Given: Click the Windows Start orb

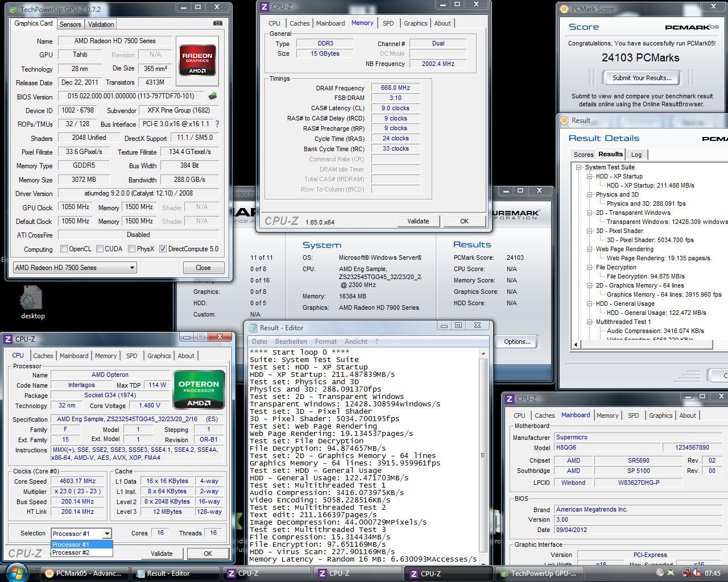Looking at the screenshot, I should 17,572.
